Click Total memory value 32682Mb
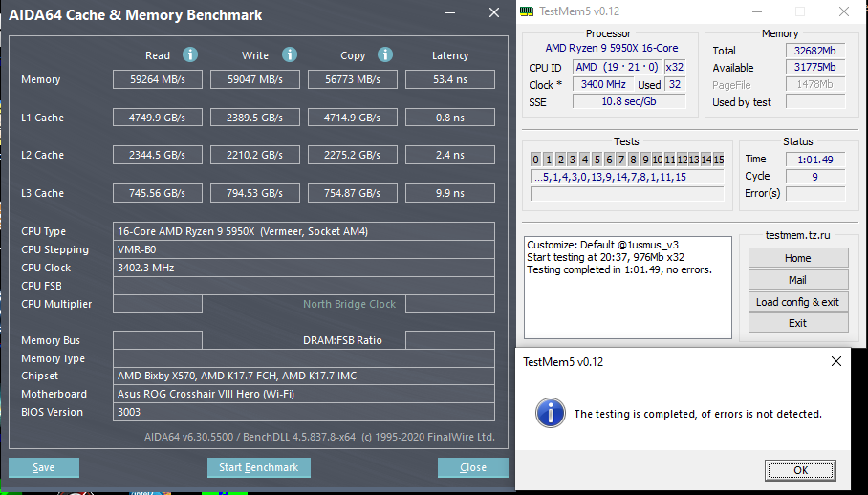 coord(815,51)
